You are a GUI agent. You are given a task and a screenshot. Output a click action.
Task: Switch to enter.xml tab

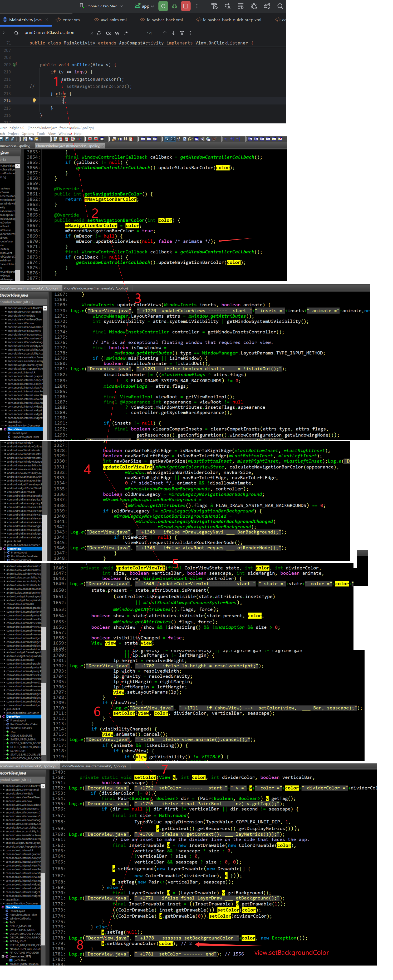[x=68, y=20]
